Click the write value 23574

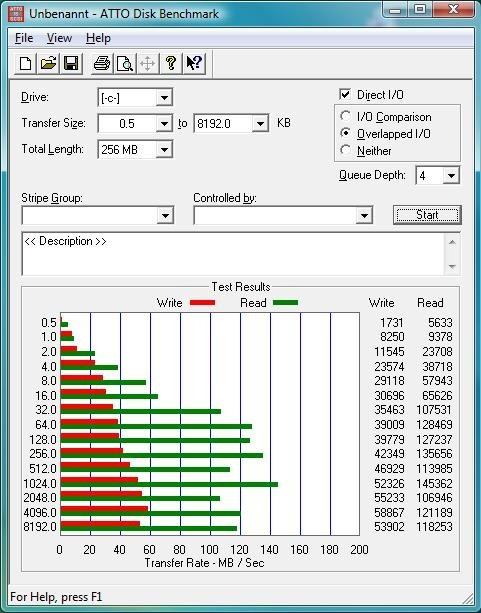pos(389,367)
